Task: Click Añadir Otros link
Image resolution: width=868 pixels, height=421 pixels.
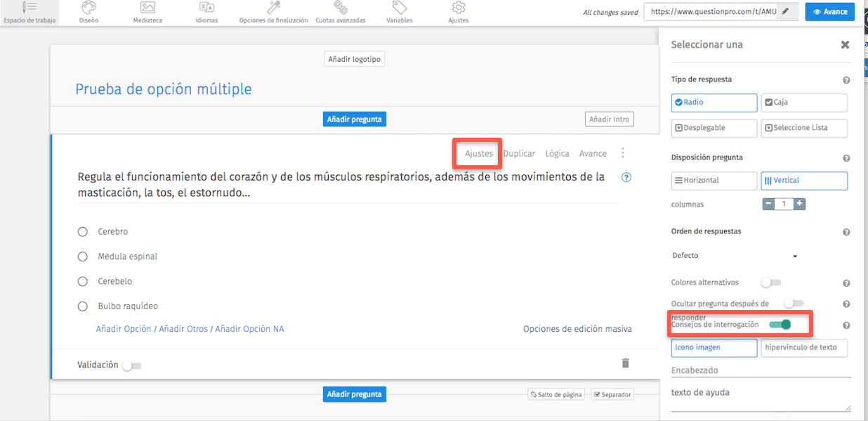Action: click(183, 329)
